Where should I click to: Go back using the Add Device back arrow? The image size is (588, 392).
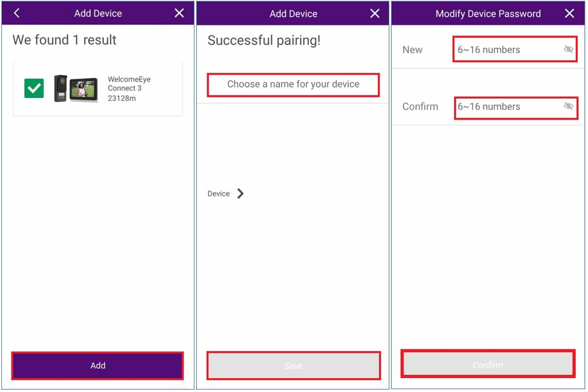[x=17, y=13]
